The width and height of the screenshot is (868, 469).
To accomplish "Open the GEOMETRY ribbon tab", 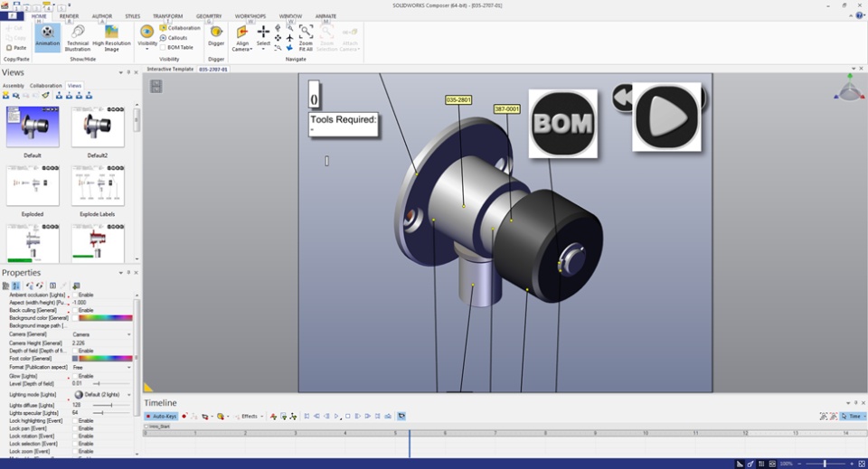I will pos(209,16).
